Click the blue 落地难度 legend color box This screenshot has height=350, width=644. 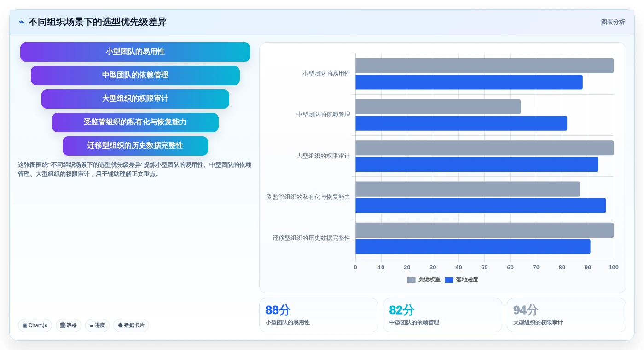(x=449, y=280)
